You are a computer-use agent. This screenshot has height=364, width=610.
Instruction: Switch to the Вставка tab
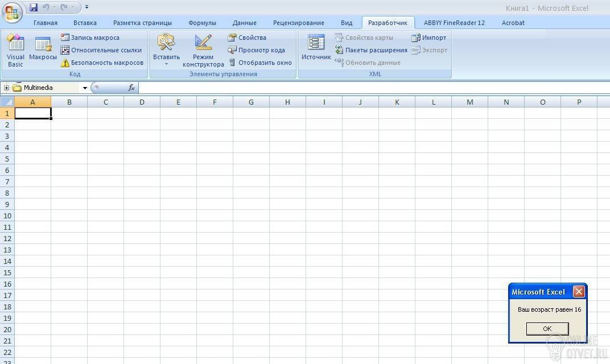tap(85, 23)
